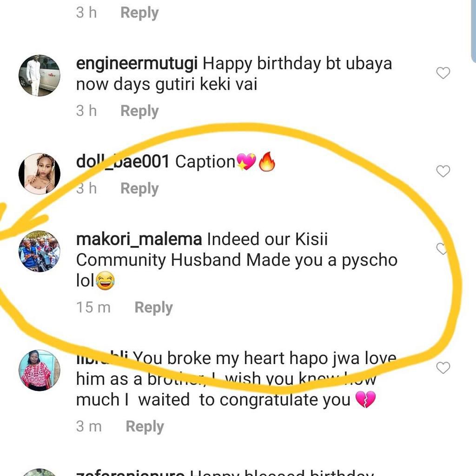
Task: Tap the avatar of the woman in red top
Action: [x=40, y=370]
